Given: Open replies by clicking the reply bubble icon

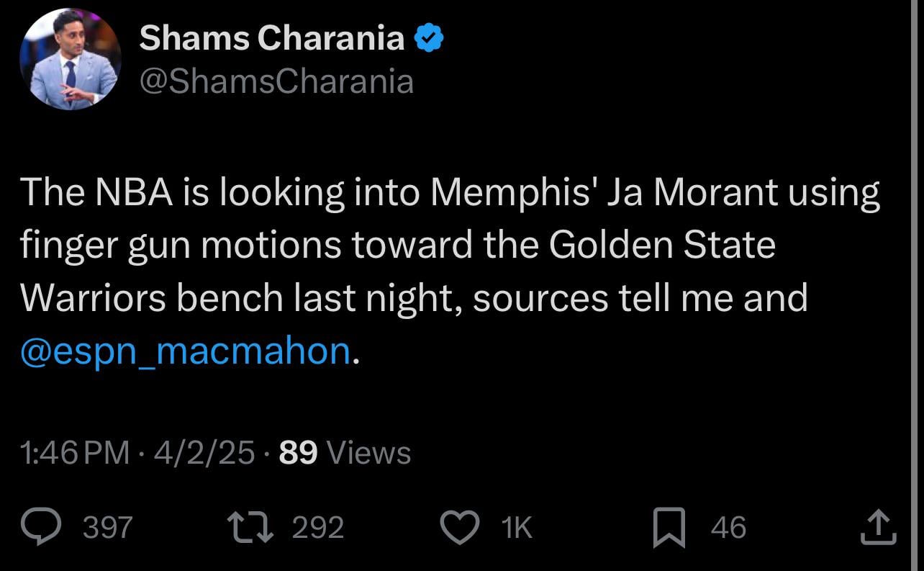Looking at the screenshot, I should (42, 526).
